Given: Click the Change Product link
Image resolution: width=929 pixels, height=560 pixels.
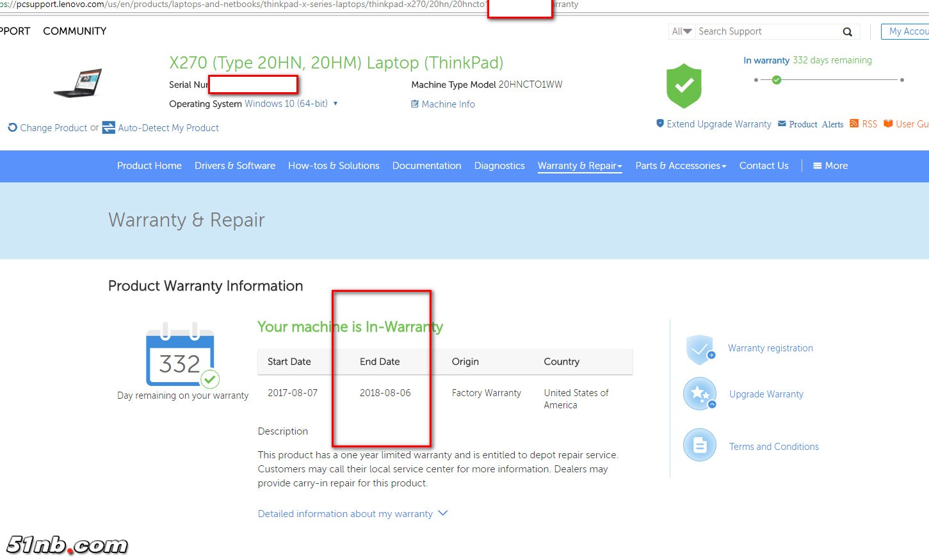Looking at the screenshot, I should [x=53, y=128].
